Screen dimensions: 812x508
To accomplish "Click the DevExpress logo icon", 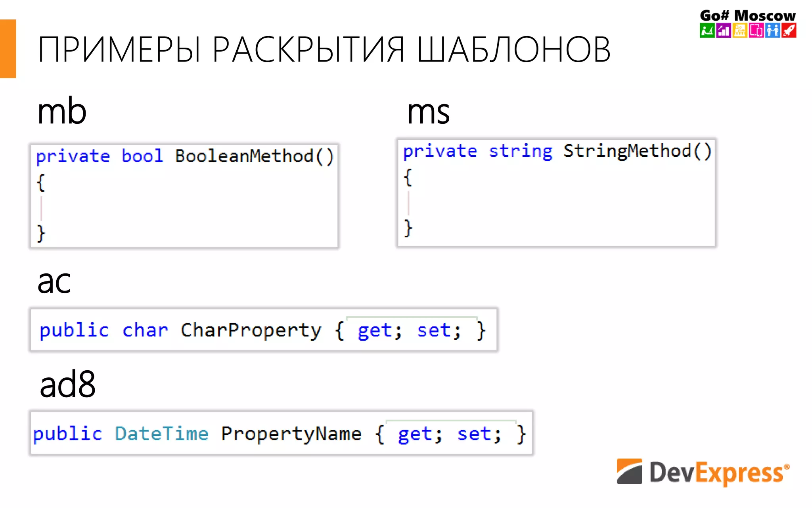I will pos(629,471).
